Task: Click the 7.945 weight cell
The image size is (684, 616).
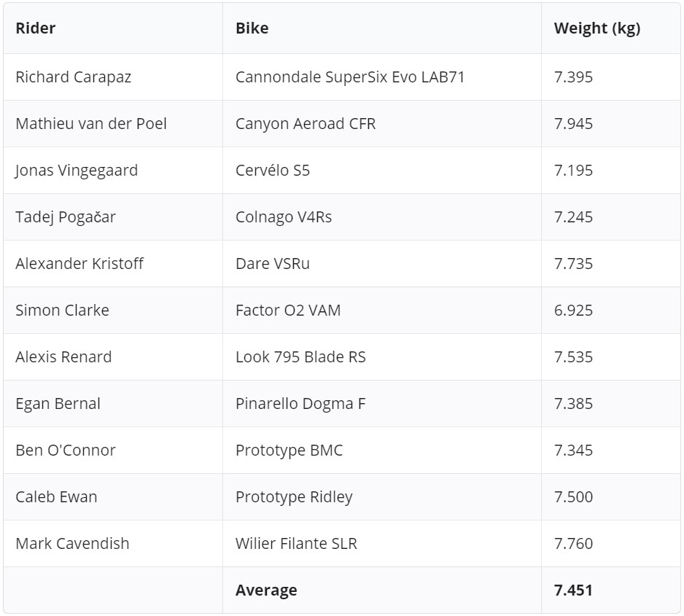Action: tap(573, 124)
